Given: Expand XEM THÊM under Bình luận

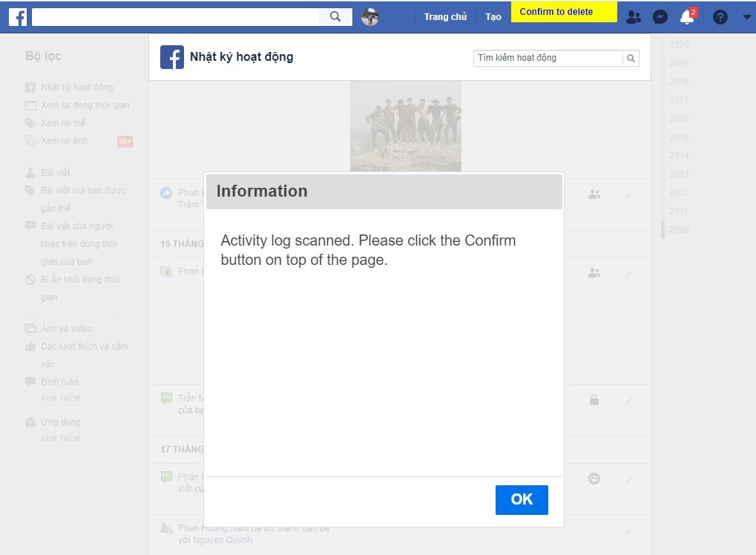Looking at the screenshot, I should pos(60,398).
